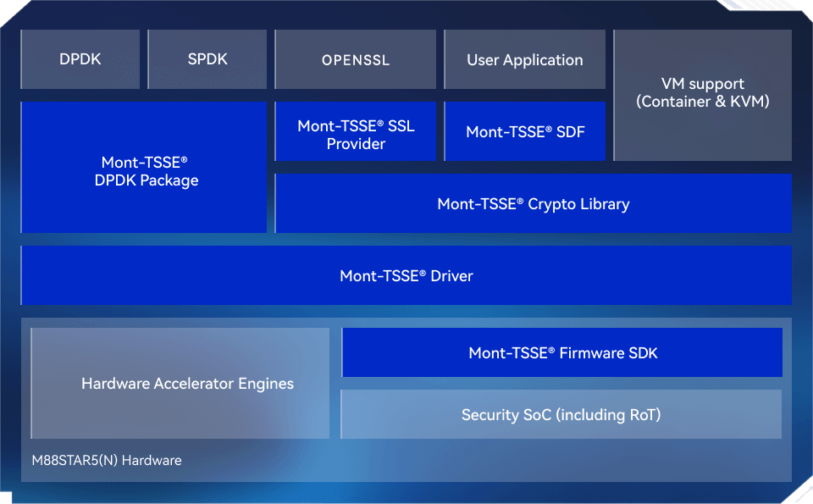Click Hardware Accelerator Engines block
Viewport: 813px width, 504px height.
(x=180, y=383)
